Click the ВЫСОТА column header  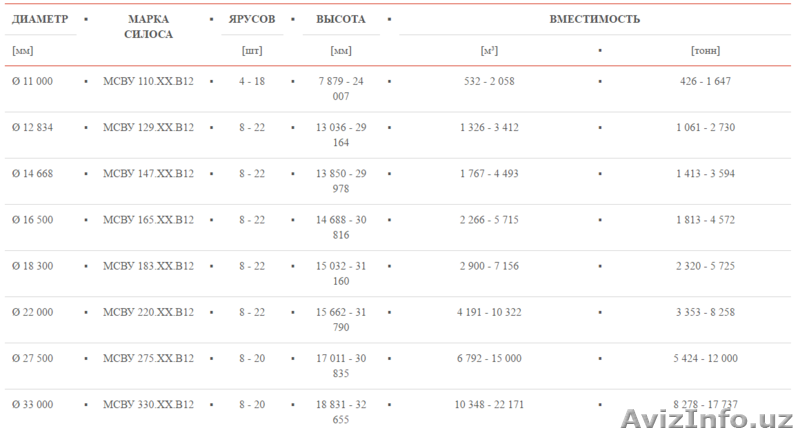click(340, 19)
